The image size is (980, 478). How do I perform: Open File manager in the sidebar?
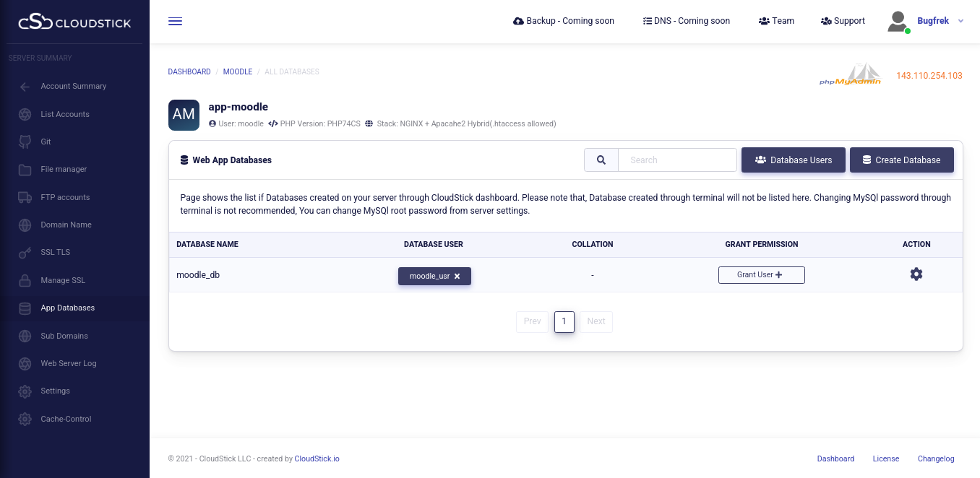(64, 169)
